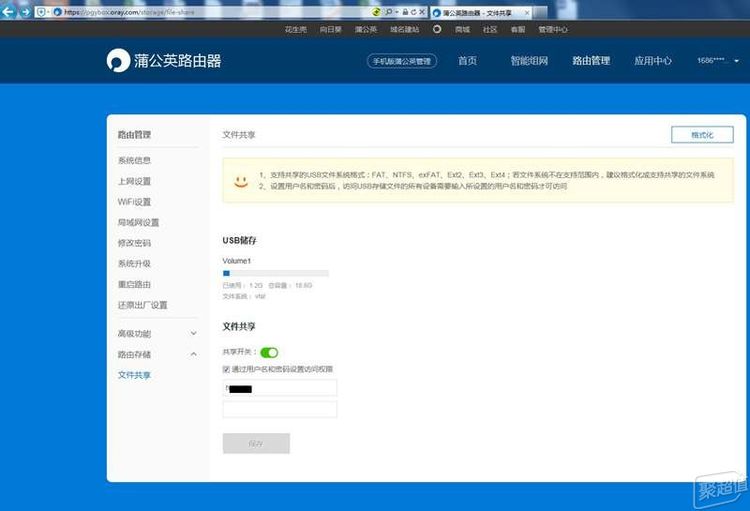Open 修改密码 in the sidebar
Image resolution: width=750 pixels, height=511 pixels.
point(134,243)
